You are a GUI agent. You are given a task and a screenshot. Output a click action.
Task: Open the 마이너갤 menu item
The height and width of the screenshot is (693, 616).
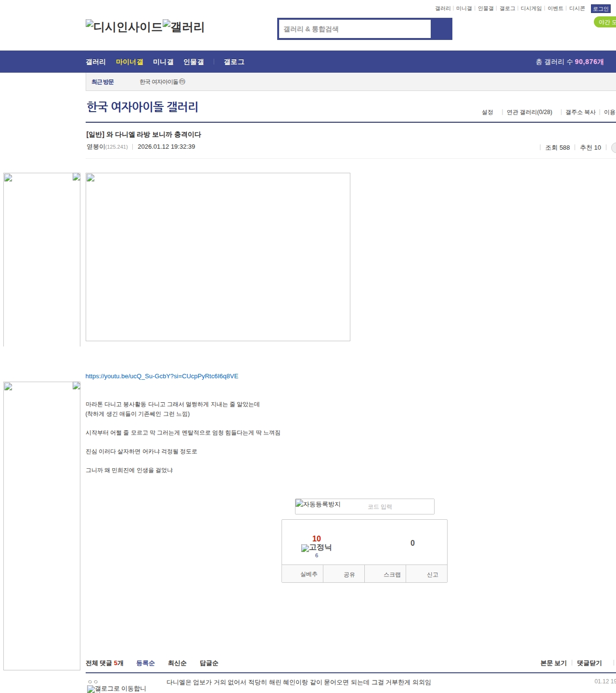[x=129, y=62]
